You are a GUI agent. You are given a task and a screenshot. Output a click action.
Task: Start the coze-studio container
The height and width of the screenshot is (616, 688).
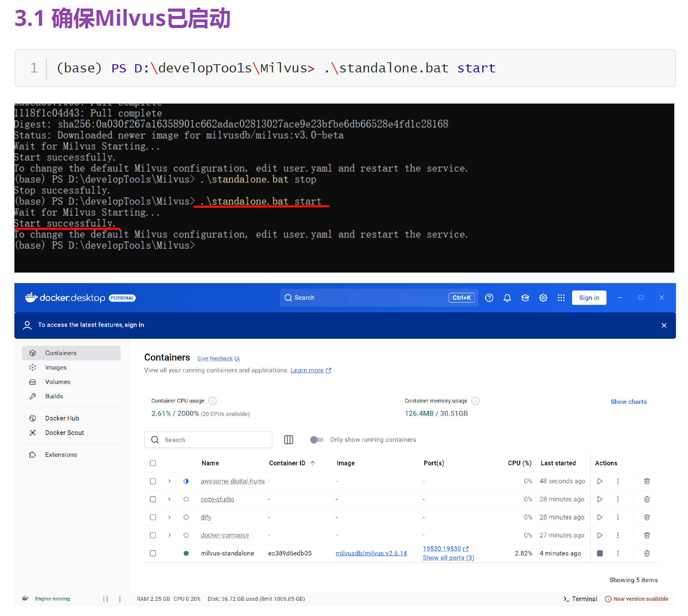point(600,499)
